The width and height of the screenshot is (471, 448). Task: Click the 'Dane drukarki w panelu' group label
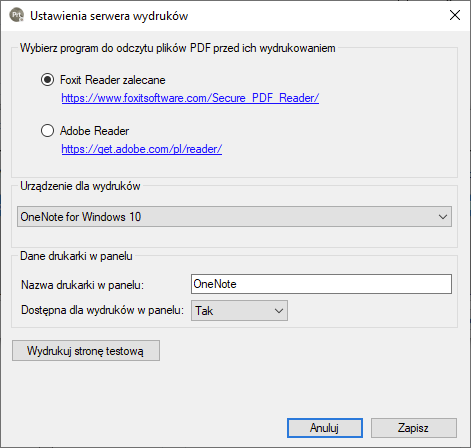(x=76, y=256)
